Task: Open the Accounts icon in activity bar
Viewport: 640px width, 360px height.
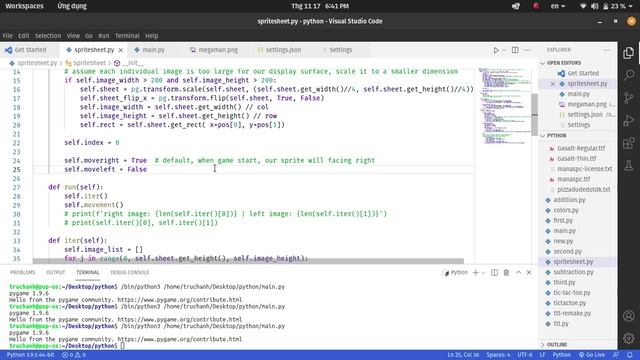Action: pos(629,316)
